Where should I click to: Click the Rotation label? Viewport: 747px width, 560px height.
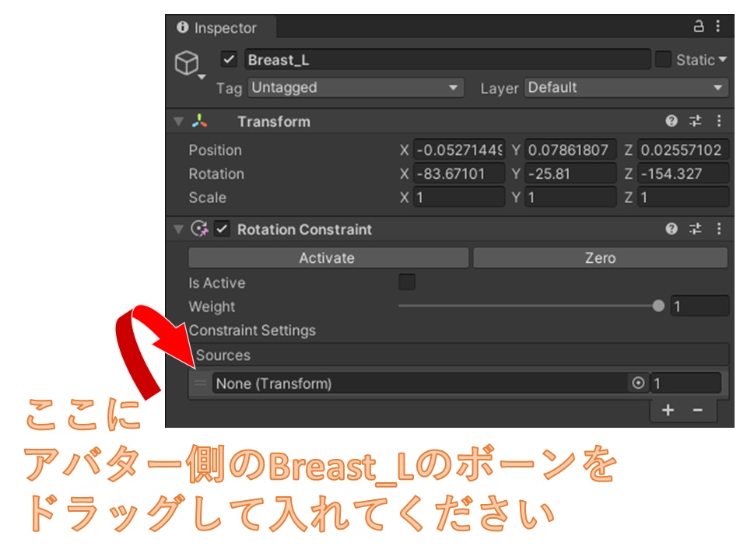tap(216, 173)
